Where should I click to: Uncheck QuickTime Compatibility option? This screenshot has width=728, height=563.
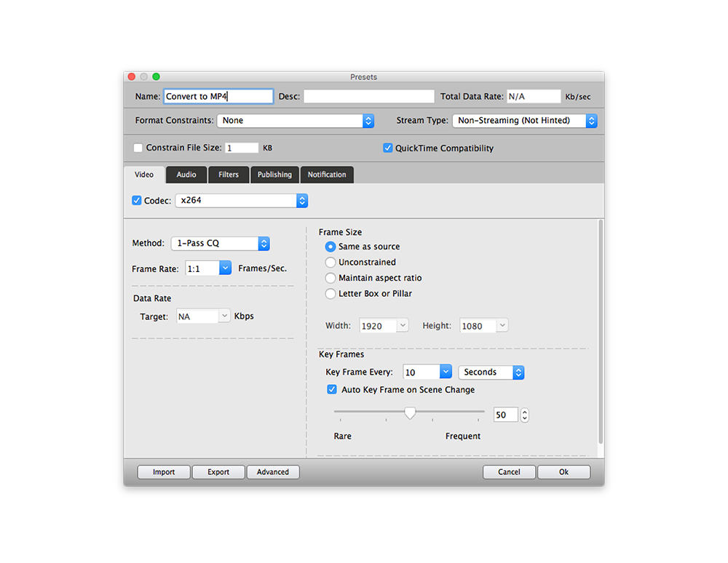point(388,148)
